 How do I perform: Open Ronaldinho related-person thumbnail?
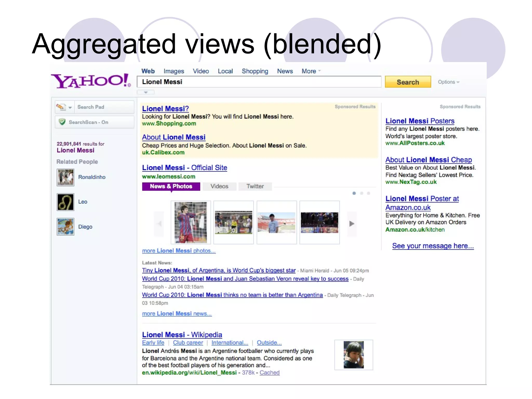tap(65, 177)
